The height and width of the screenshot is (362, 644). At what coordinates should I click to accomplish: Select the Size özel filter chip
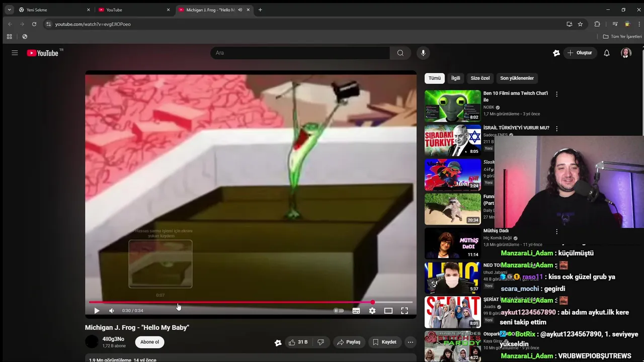[480, 78]
